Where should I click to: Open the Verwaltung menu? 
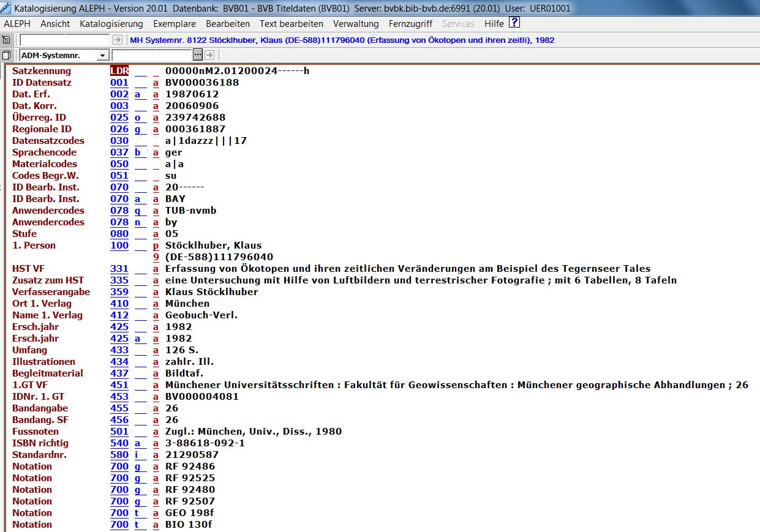(356, 24)
